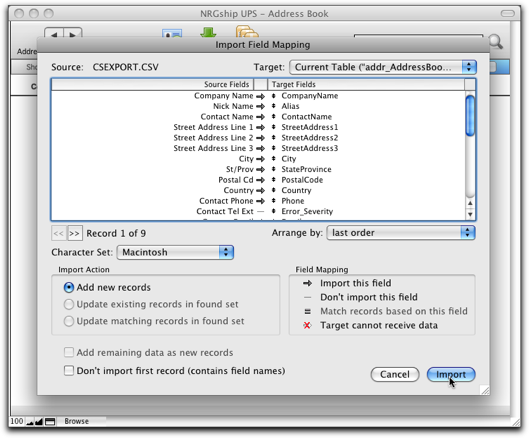Click the Import button
This screenshot has height=438, width=529.
[x=451, y=374]
